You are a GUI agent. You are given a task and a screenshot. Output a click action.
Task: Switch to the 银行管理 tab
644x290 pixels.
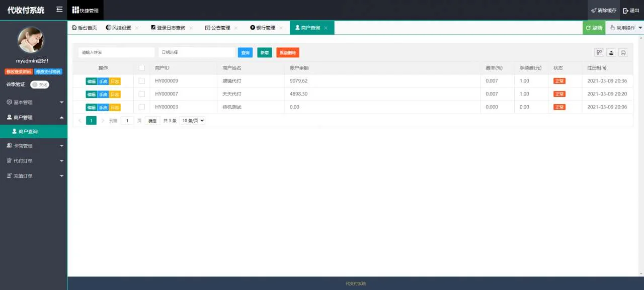[265, 28]
